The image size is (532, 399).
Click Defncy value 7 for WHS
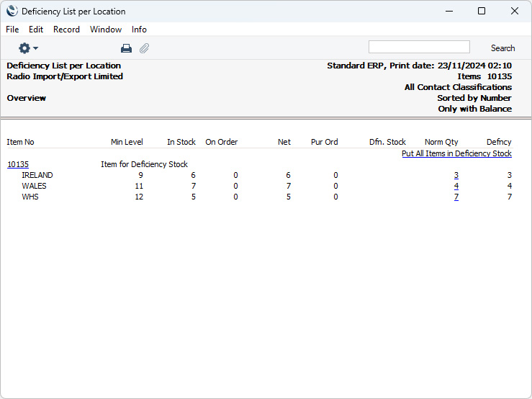click(509, 197)
